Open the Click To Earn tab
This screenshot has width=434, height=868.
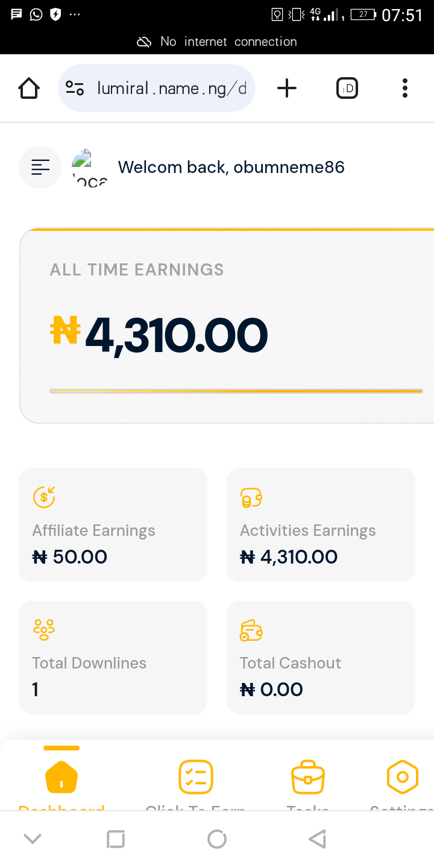196,778
